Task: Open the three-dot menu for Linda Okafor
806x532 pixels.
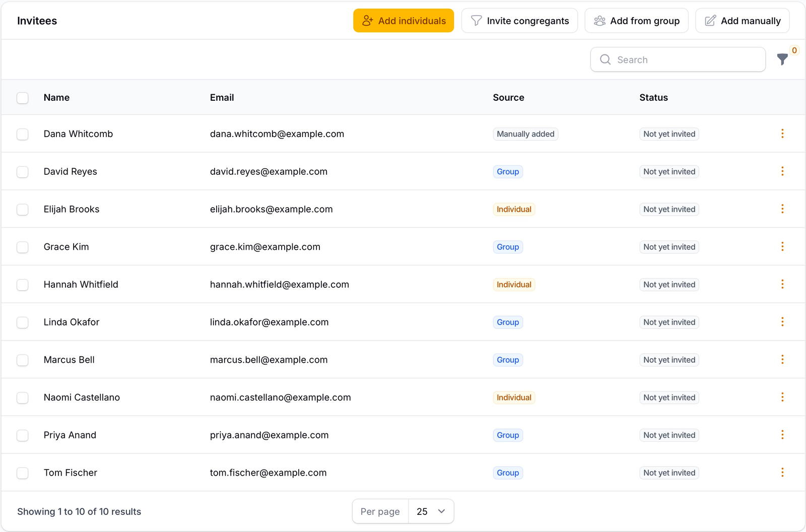Action: [x=782, y=322]
